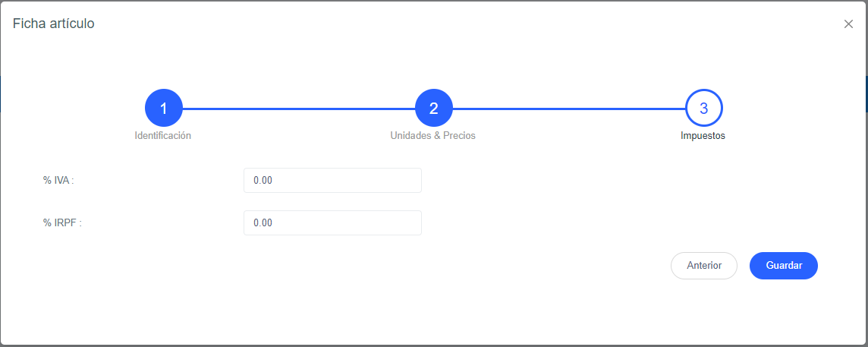Click the Ficha artículo dialog title
This screenshot has width=868, height=347.
pos(54,24)
